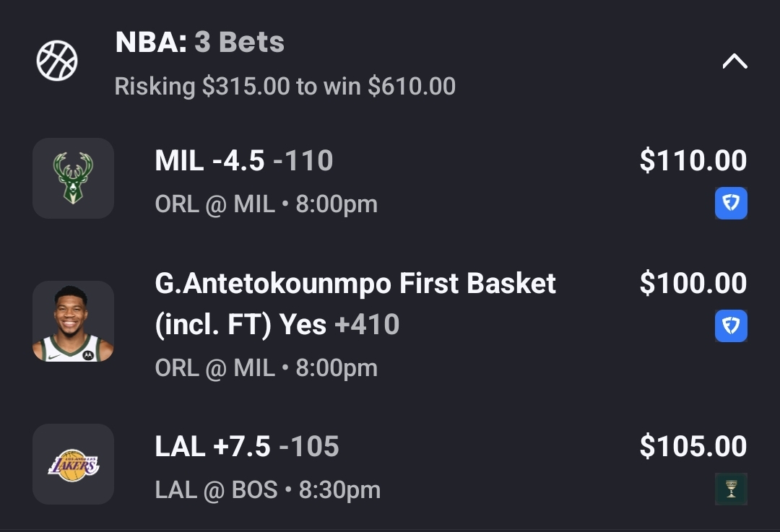Click the Lakers team logo

[73, 464]
